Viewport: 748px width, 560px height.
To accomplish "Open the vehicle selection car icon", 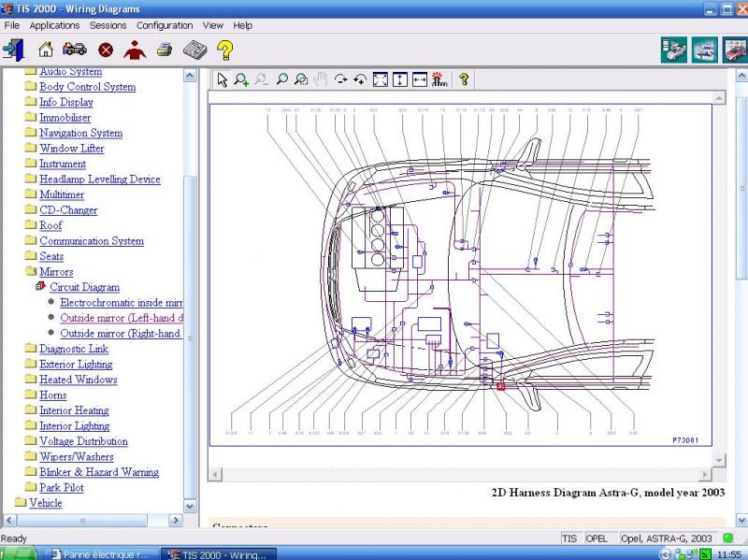I will (75, 50).
